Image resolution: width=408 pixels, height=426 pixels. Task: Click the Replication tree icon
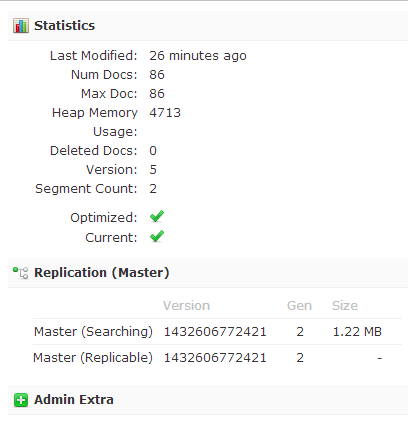click(21, 273)
